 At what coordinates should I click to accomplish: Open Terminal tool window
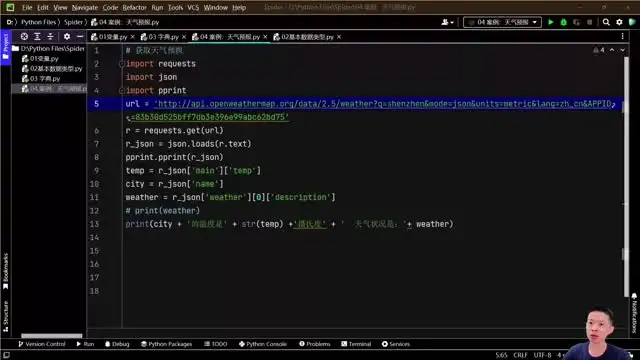pos(356,344)
